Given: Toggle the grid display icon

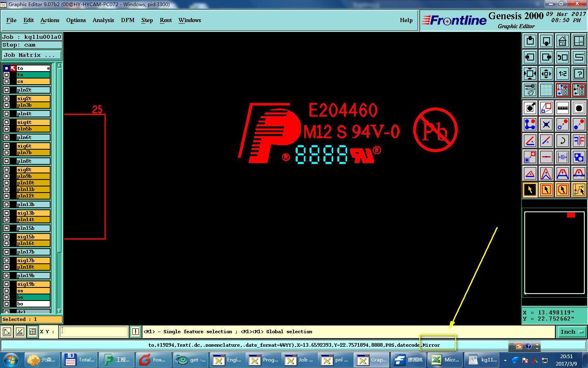Looking at the screenshot, I should (x=546, y=90).
